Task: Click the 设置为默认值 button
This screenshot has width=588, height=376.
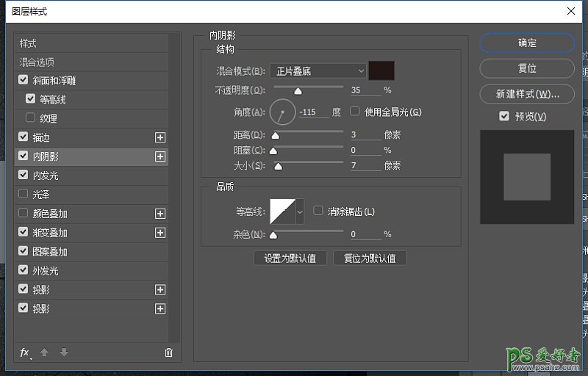Action: coord(290,258)
